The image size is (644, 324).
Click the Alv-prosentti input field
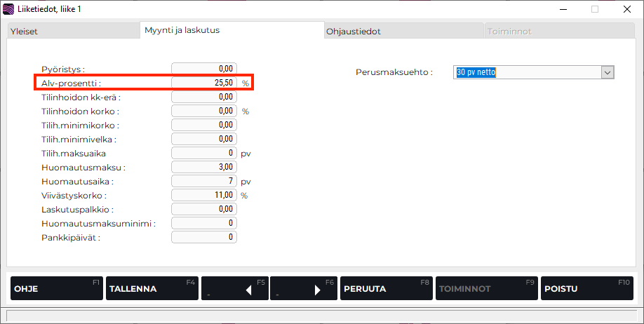point(204,83)
